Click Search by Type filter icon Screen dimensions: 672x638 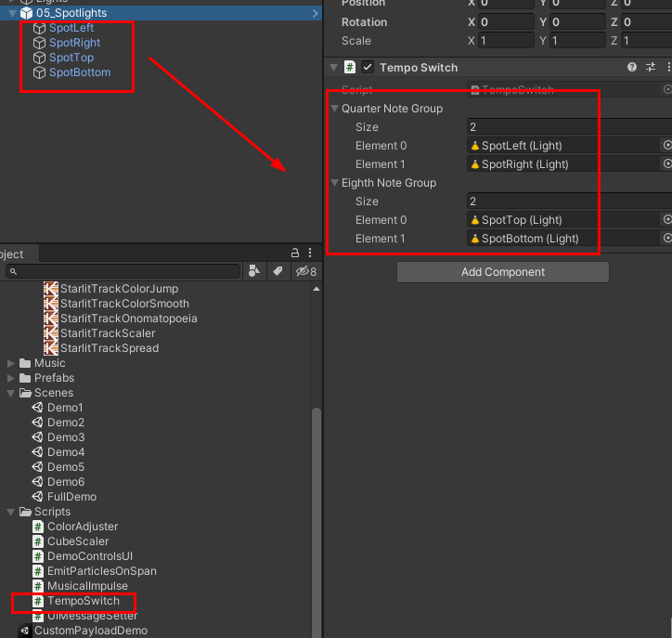click(x=254, y=271)
